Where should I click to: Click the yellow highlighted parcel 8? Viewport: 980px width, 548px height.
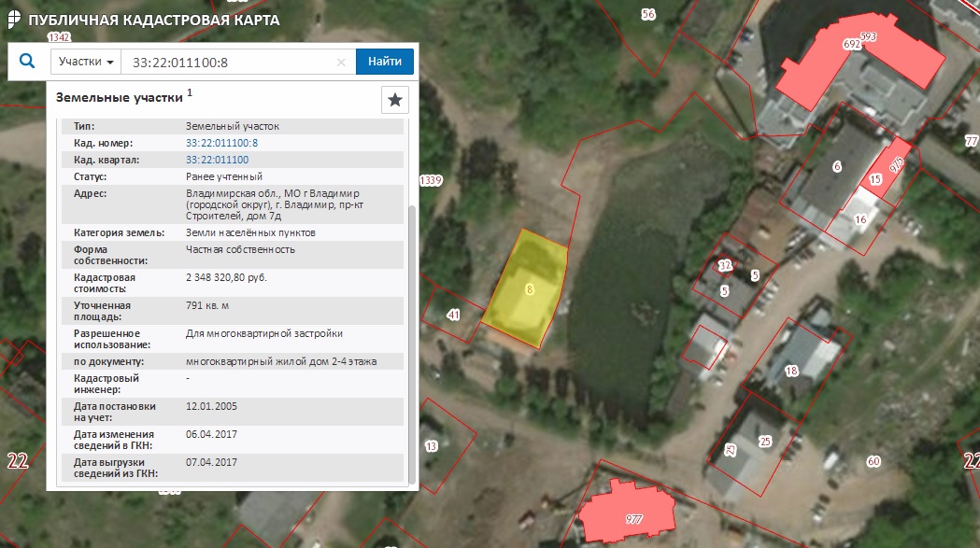point(527,289)
